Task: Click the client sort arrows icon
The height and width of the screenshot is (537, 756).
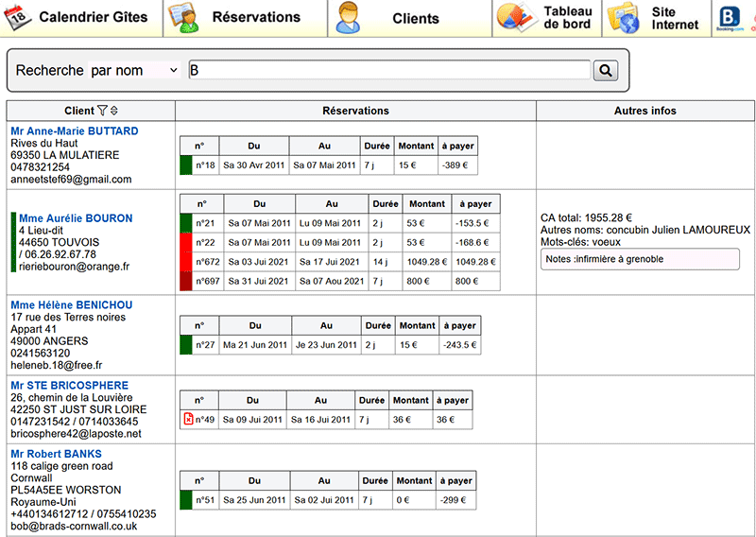Action: point(114,112)
